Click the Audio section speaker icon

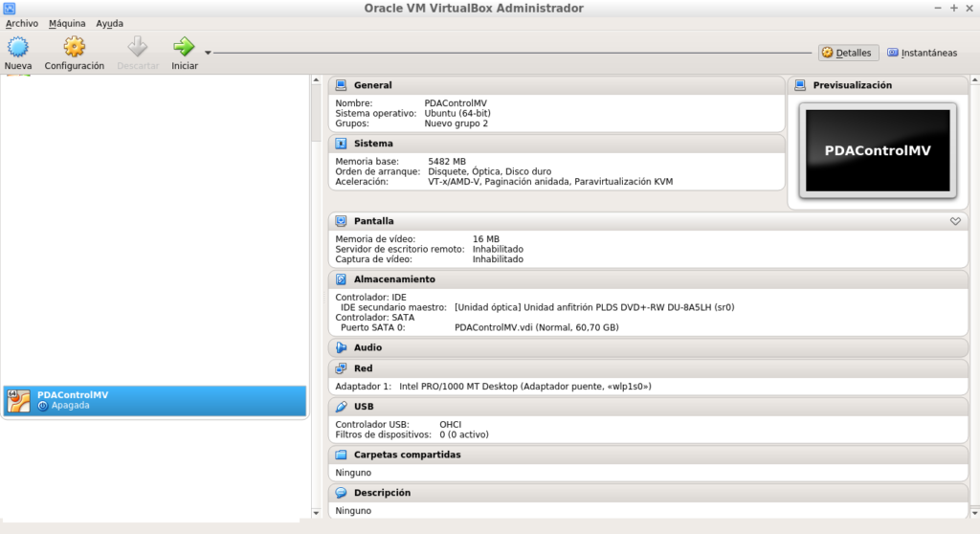[x=341, y=347]
